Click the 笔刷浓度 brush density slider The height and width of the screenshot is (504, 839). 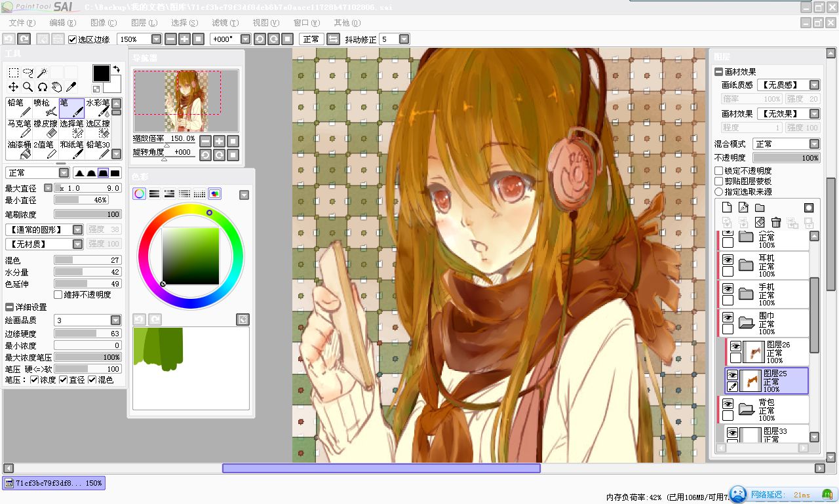(x=88, y=214)
